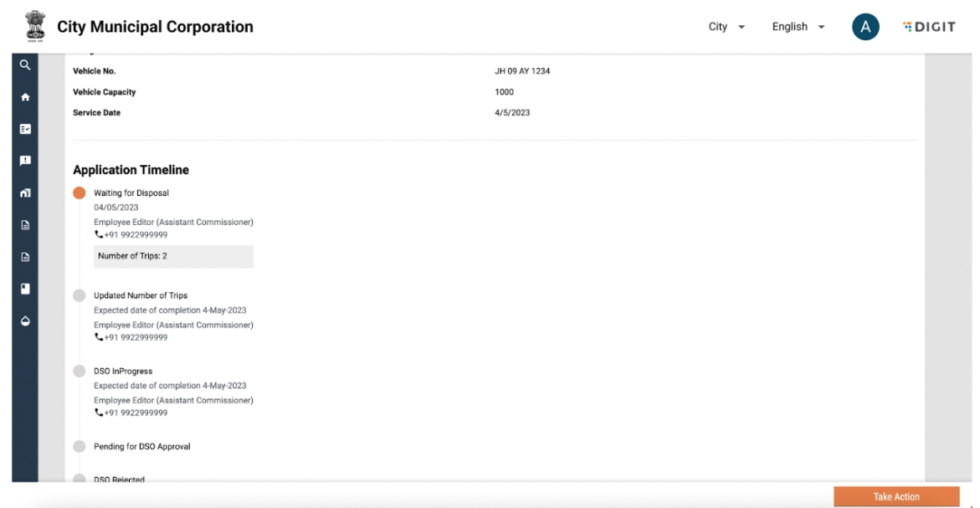Viewport: 980px width, 508px height.
Task: Click the DIGIT logo
Action: [929, 27]
